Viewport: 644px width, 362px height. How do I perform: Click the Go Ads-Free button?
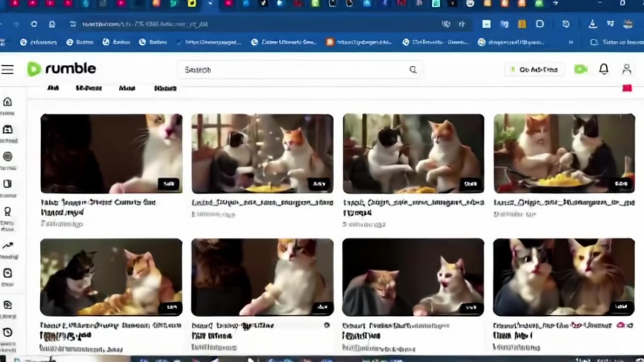point(535,69)
